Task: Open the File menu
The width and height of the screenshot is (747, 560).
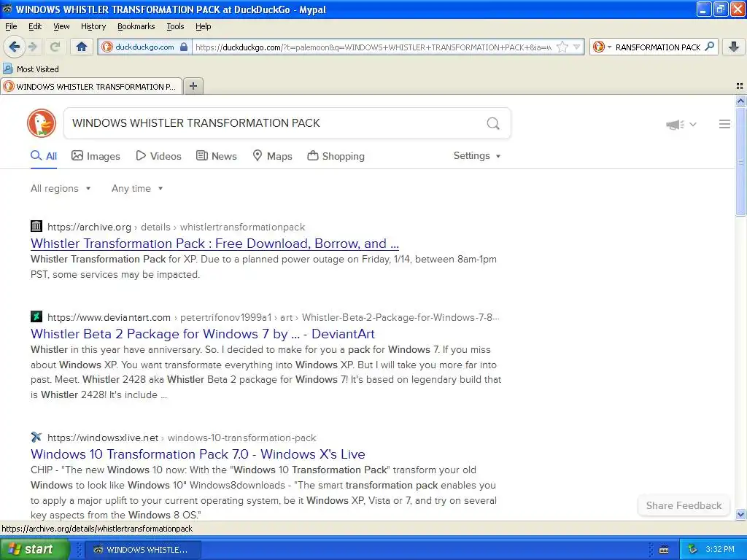Action: click(x=11, y=26)
